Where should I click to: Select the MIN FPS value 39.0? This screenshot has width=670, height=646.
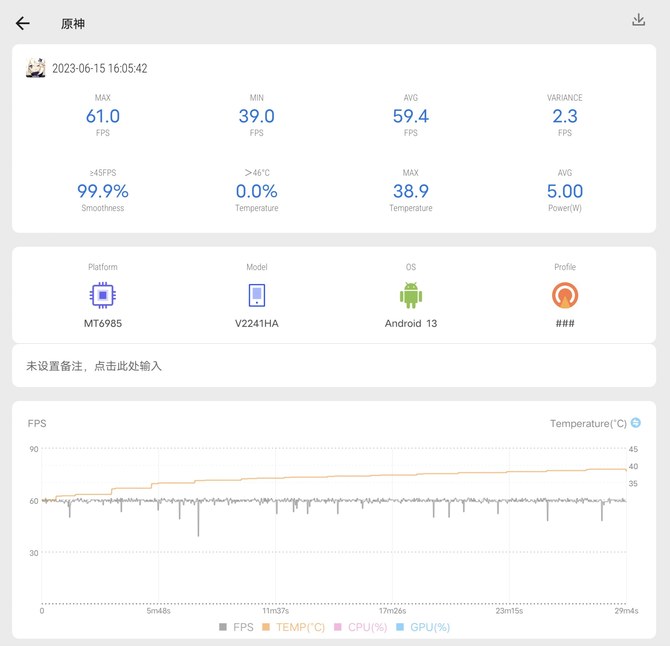click(256, 116)
